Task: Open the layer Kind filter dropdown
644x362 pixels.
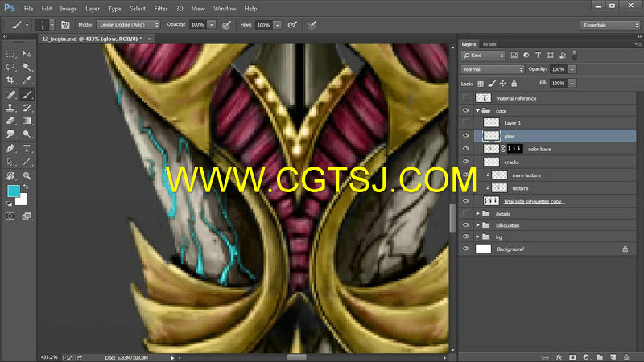Action: 483,55
